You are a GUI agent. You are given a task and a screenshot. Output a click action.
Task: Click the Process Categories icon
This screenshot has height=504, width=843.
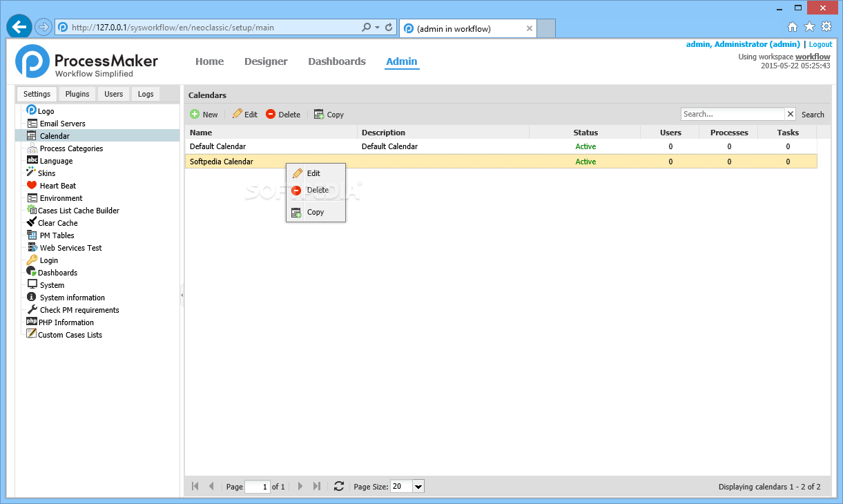click(x=32, y=148)
